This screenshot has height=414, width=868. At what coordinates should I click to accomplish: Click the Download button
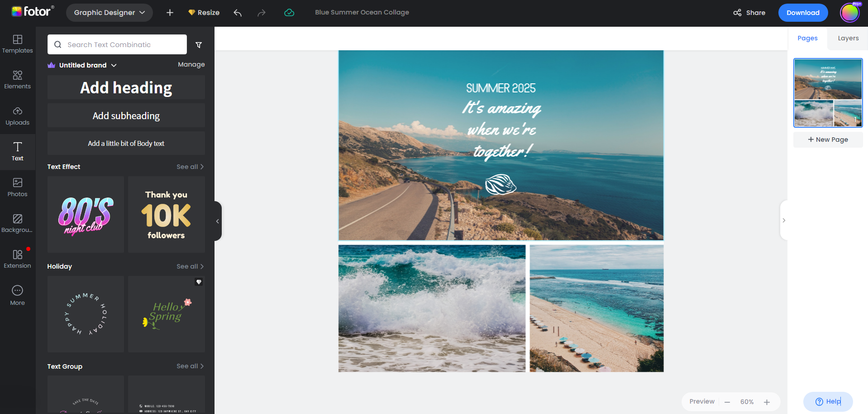pos(803,13)
